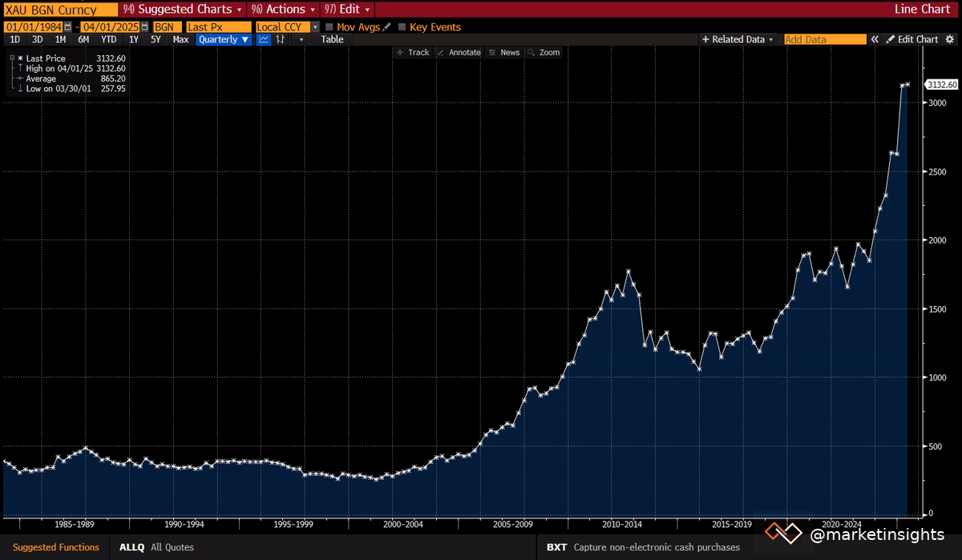
Task: Click the Edit Chart button
Action: (x=912, y=39)
